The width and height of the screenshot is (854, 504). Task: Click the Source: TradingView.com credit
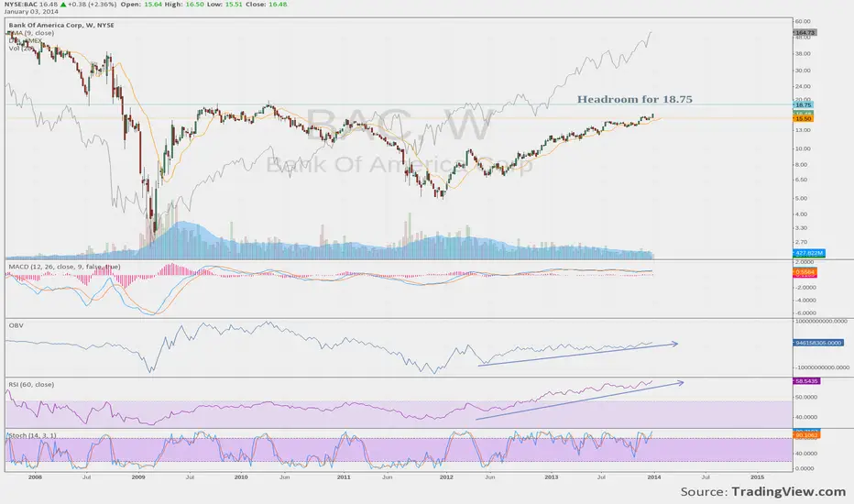click(763, 491)
